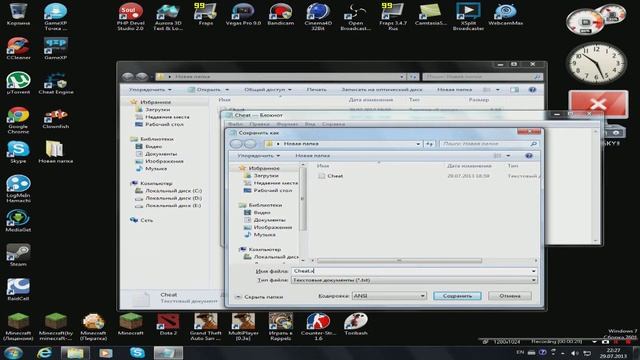This screenshot has height=360, width=640.
Task: Launch Counter-Strike 1.6 from the desktop
Action: coord(318,327)
